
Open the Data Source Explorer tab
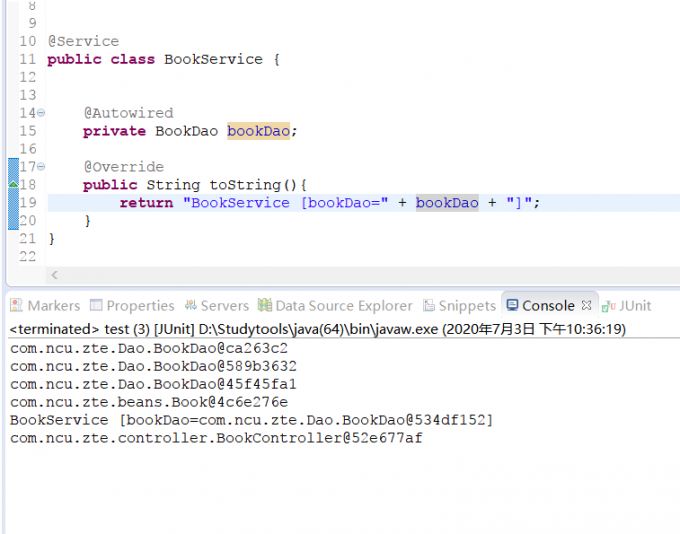click(343, 306)
